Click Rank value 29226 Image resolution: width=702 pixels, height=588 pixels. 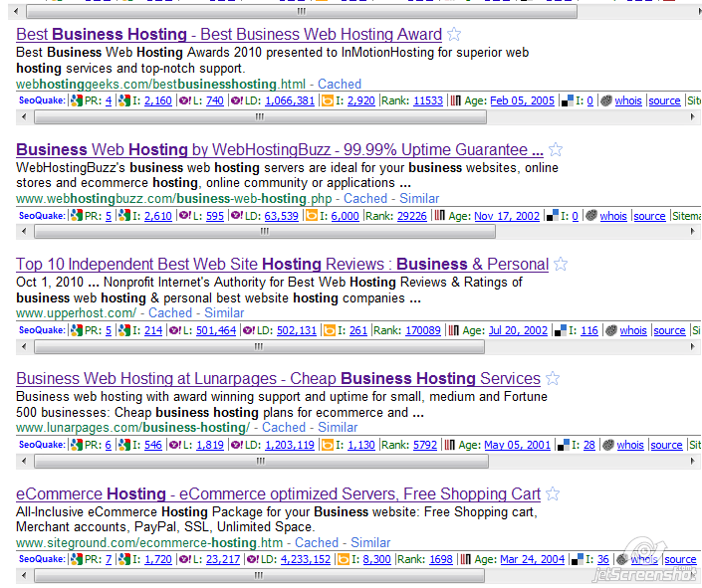412,216
